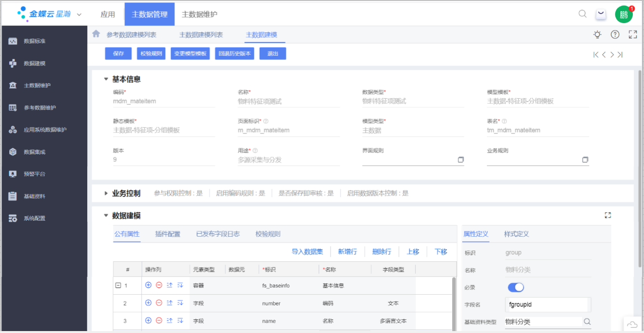This screenshot has height=333, width=644.
Task: Go to last record arrow
Action: click(x=620, y=55)
